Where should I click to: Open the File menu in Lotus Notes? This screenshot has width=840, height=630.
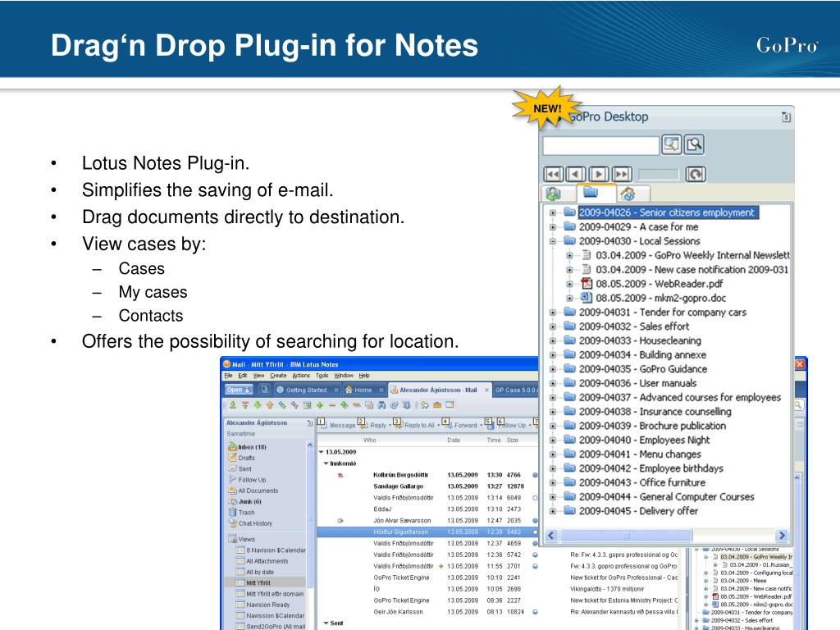(228, 376)
